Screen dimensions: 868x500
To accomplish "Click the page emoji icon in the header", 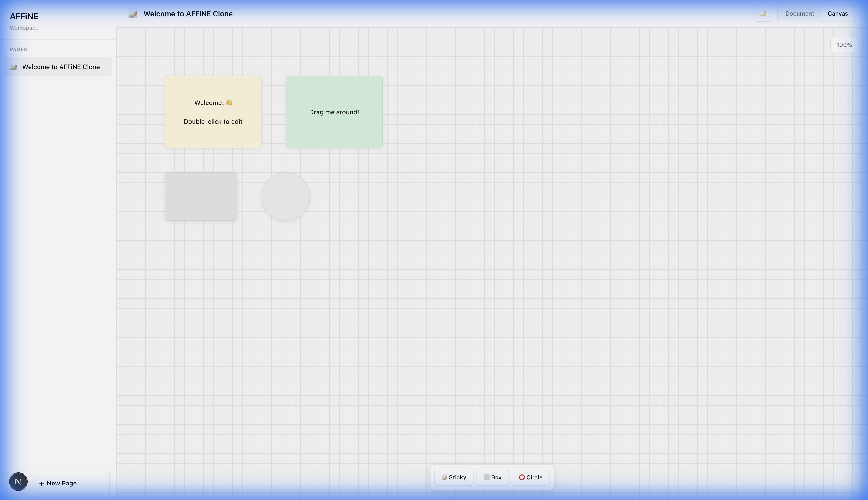I will pyautogui.click(x=133, y=14).
